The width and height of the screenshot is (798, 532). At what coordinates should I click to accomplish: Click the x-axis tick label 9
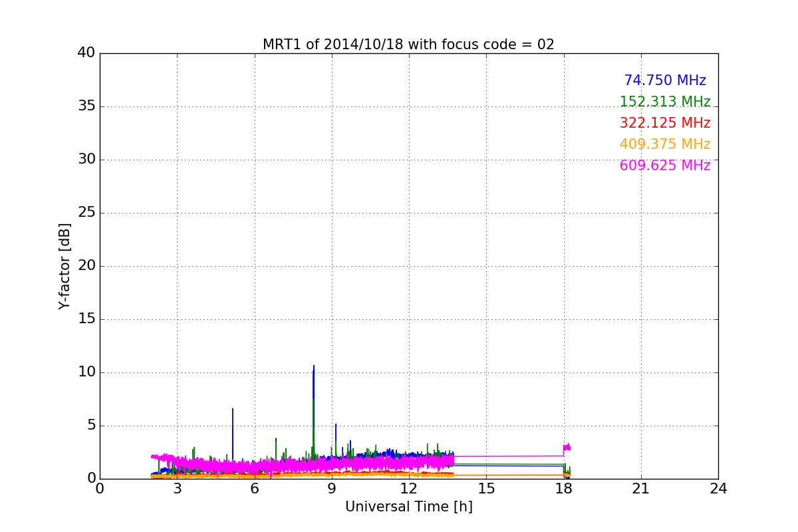point(332,489)
